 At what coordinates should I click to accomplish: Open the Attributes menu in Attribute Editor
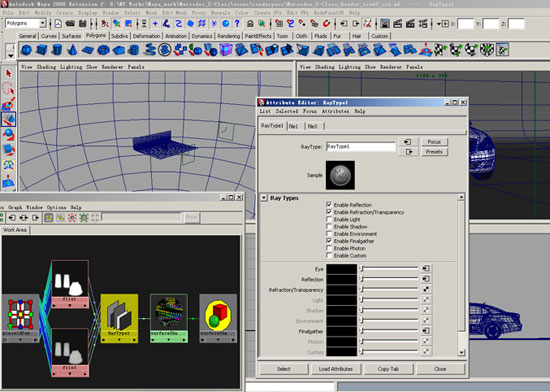pyautogui.click(x=335, y=111)
